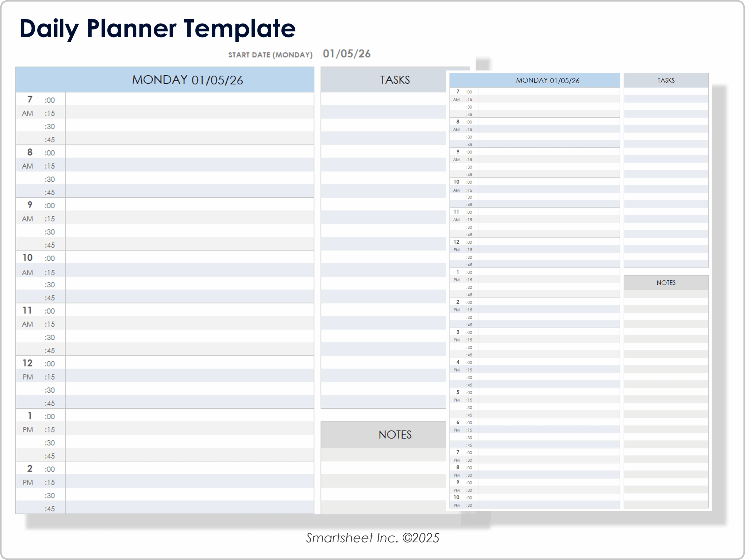This screenshot has height=560, width=745.
Task: Select the small preview's TASKS header
Action: click(x=666, y=81)
